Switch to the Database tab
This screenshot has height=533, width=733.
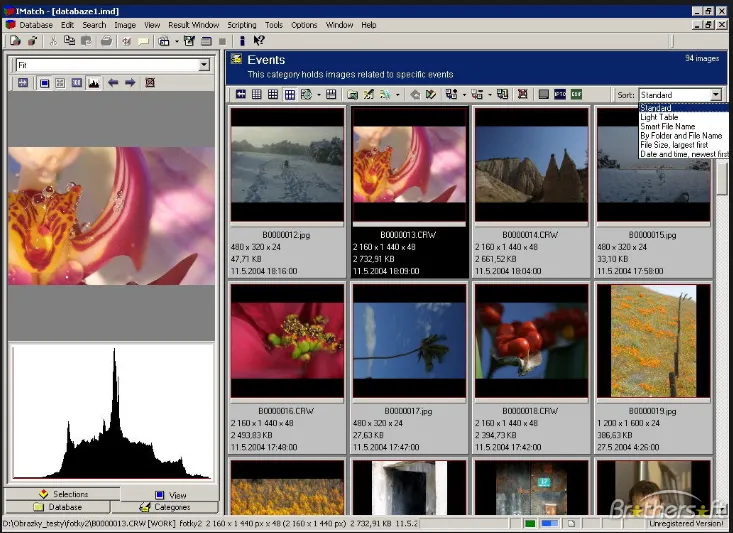(x=57, y=507)
